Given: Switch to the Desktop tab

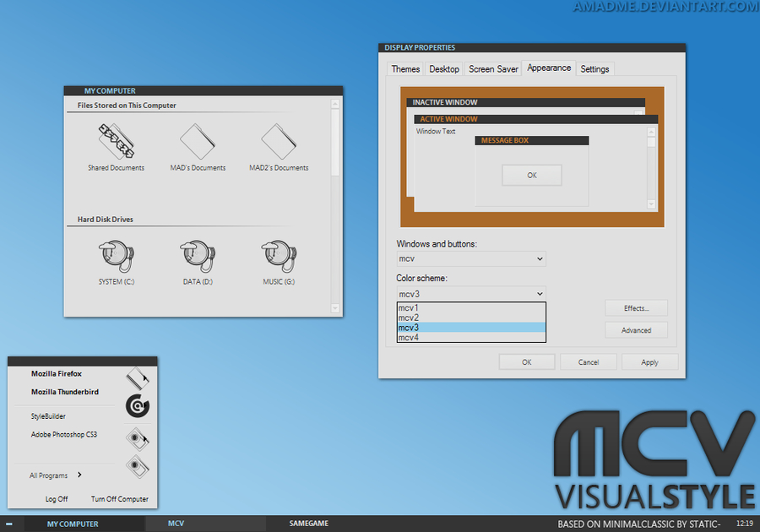Looking at the screenshot, I should coord(444,68).
